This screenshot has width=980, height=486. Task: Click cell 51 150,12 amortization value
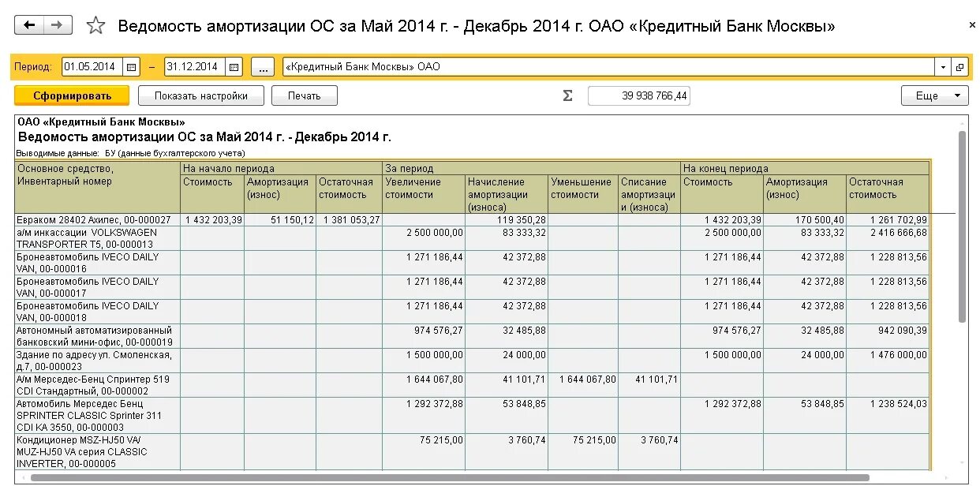(280, 220)
